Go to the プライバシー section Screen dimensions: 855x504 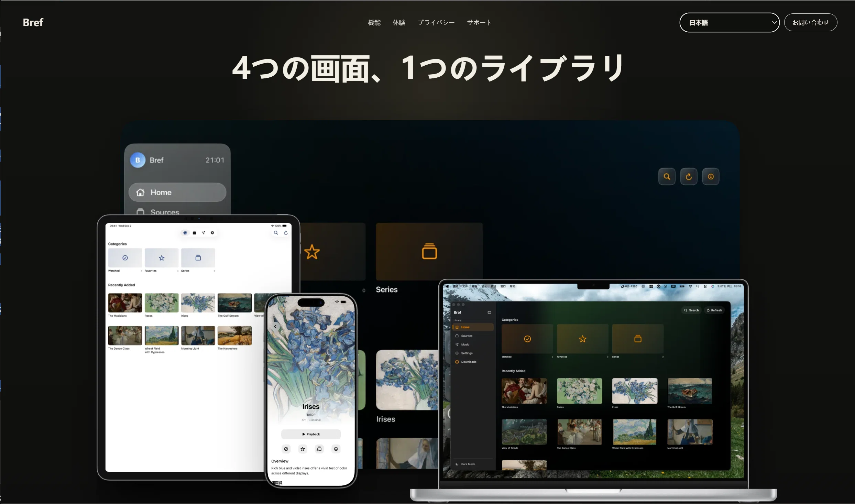click(436, 22)
